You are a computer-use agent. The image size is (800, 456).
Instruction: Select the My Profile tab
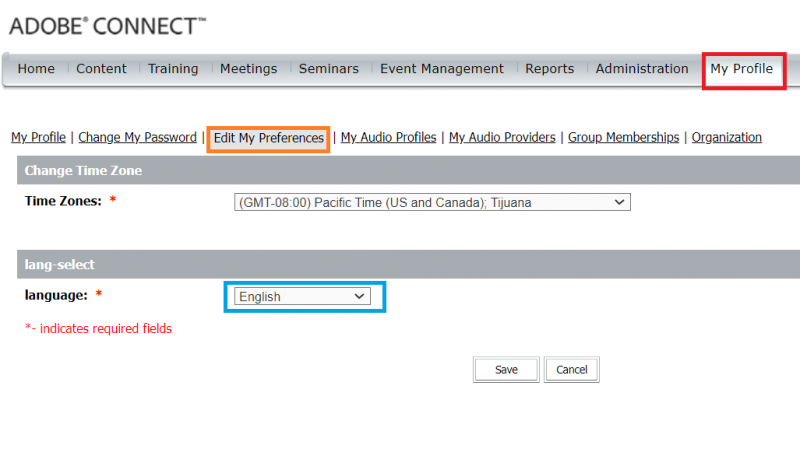(x=741, y=69)
